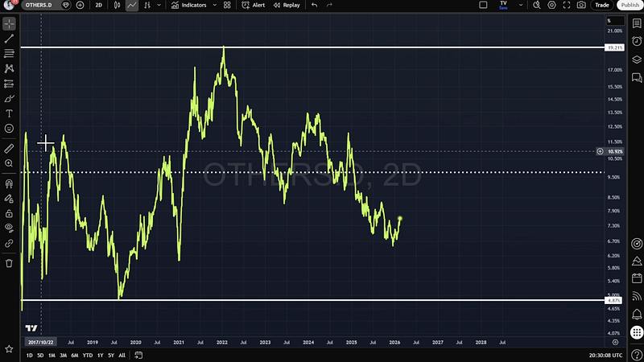Switch to YTD date range
The width and height of the screenshot is (644, 362).
(x=88, y=356)
